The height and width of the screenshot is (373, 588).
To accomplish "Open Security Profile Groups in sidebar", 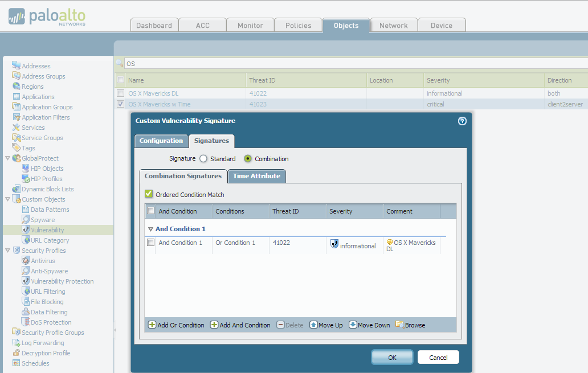I will [52, 332].
